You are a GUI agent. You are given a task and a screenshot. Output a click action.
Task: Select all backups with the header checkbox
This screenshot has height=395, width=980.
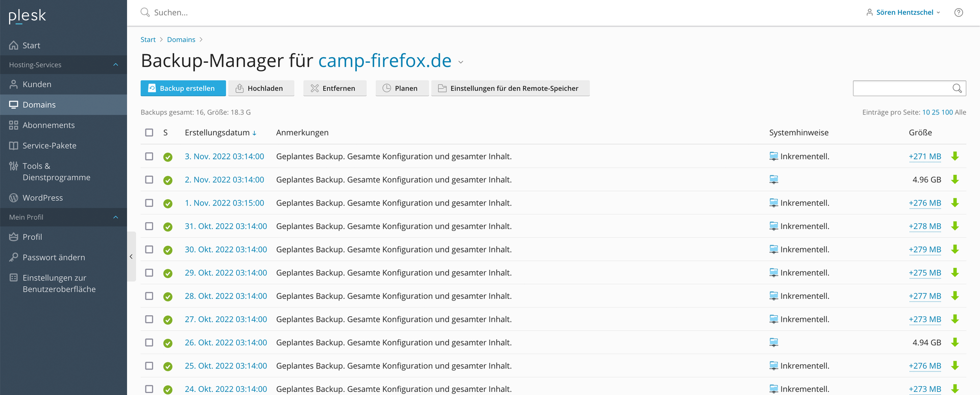click(x=149, y=133)
